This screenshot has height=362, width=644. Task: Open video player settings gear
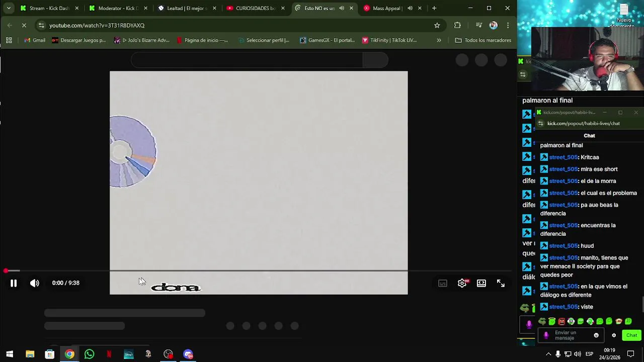click(x=462, y=283)
